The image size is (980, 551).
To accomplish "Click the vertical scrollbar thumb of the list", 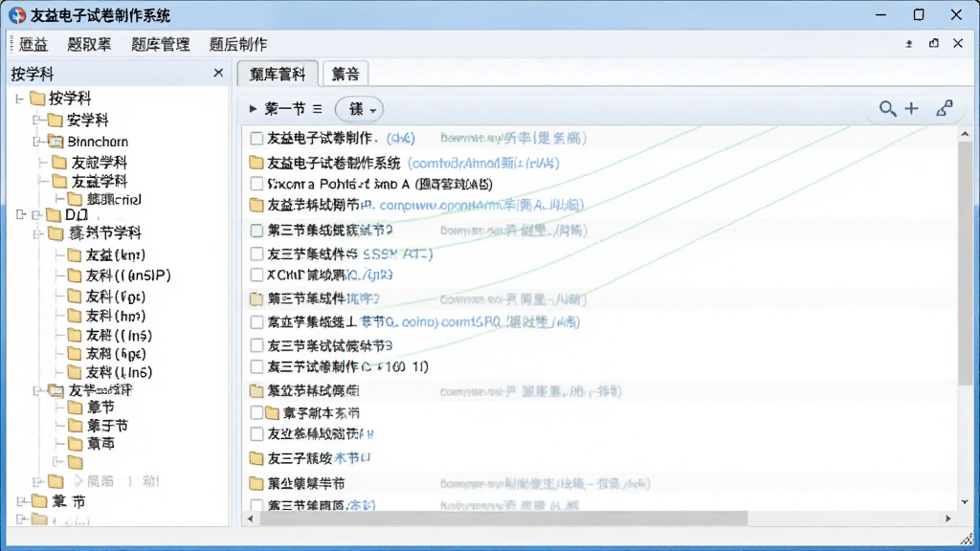I will pos(965,262).
